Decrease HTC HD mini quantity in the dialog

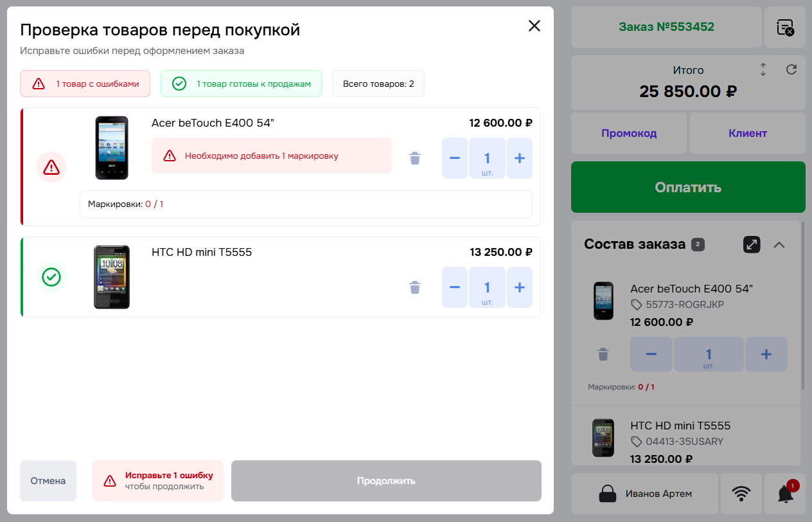[x=455, y=287]
